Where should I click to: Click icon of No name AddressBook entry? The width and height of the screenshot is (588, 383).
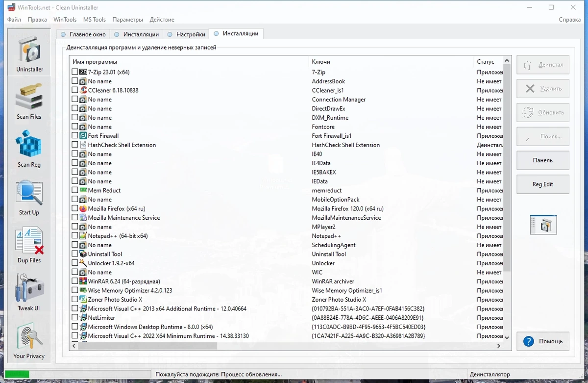[x=83, y=81]
